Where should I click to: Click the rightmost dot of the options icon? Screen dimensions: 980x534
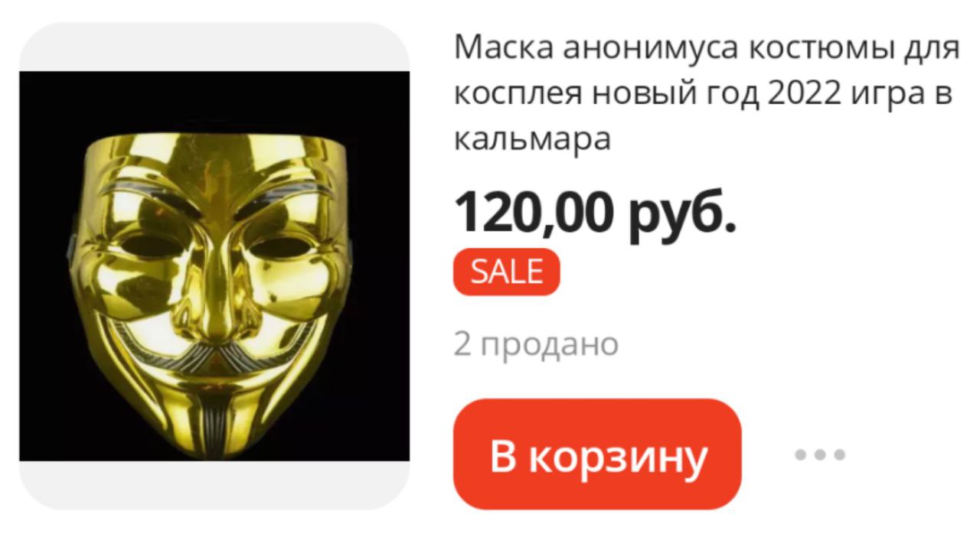click(839, 454)
